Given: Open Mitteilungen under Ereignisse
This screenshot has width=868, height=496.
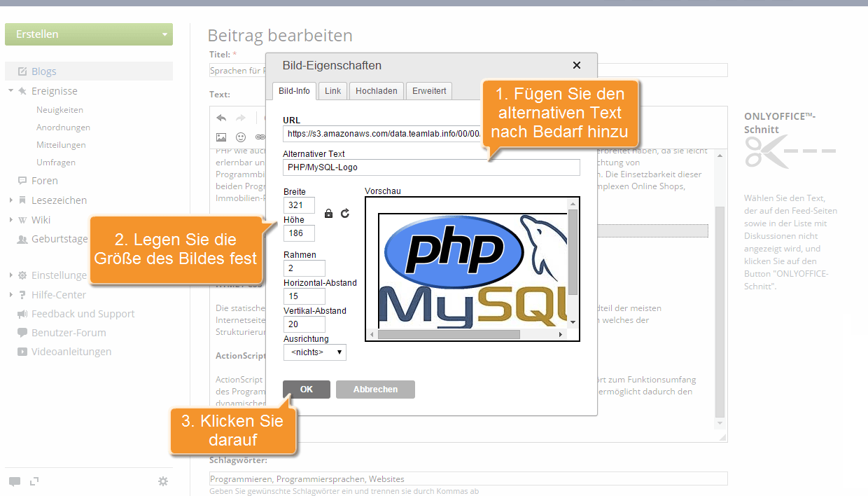Looking at the screenshot, I should click(61, 145).
